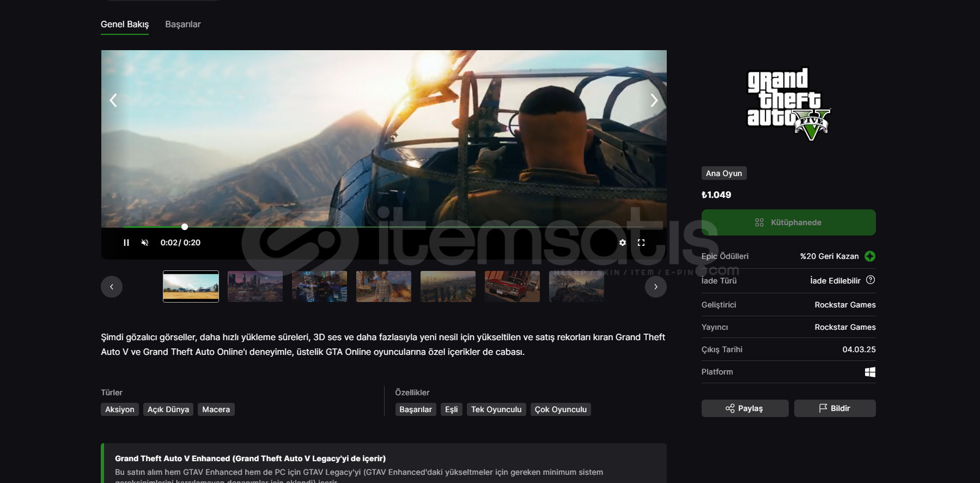The height and width of the screenshot is (483, 980).
Task: Unmute the trailer audio
Action: pos(145,243)
